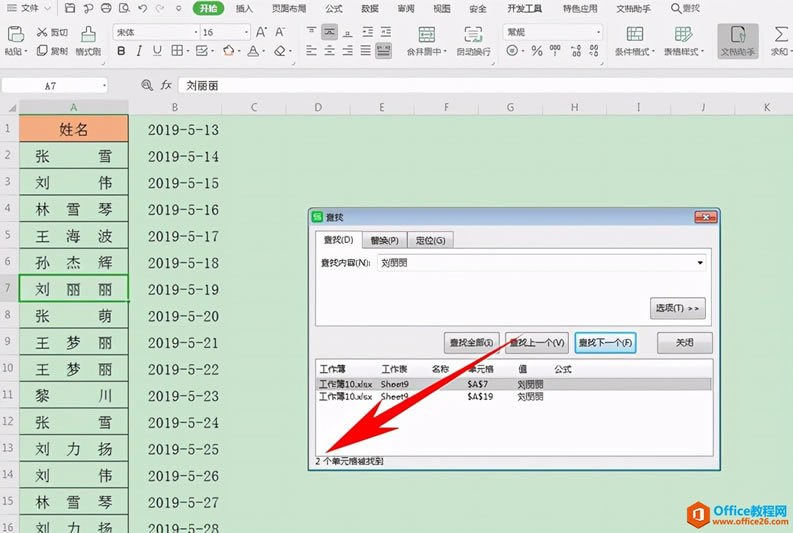Click the undo arrow icon
This screenshot has height=533, width=793.
(x=143, y=9)
